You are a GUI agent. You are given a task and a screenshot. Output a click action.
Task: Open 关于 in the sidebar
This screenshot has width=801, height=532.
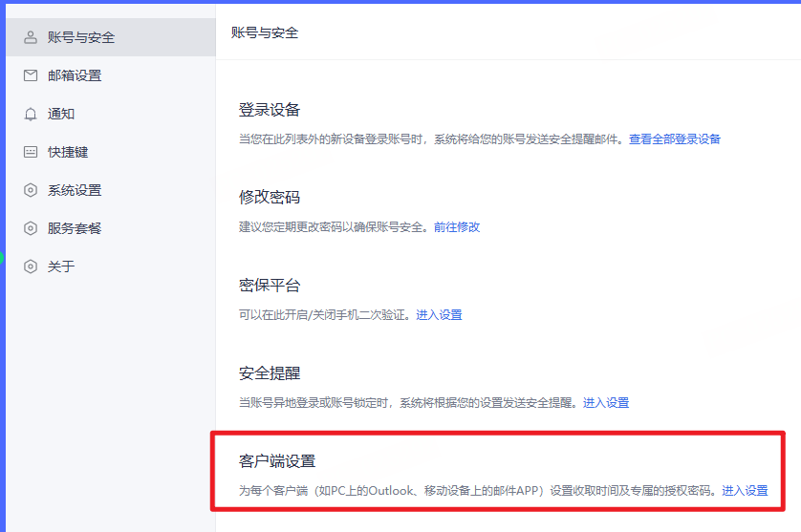110,266
